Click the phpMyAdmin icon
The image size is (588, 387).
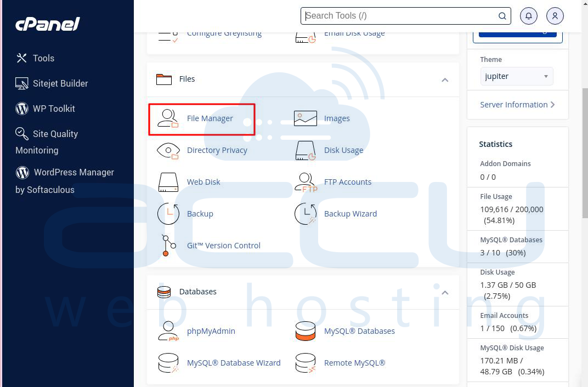click(x=168, y=331)
